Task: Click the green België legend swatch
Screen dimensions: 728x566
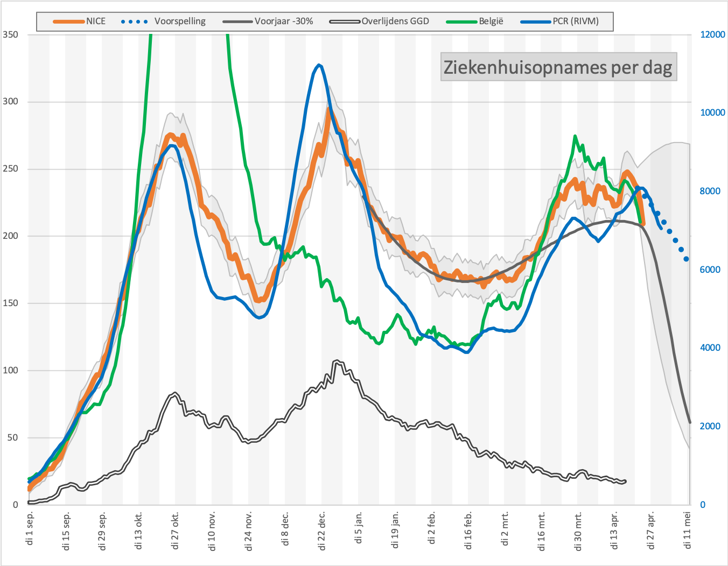Action: click(x=461, y=22)
